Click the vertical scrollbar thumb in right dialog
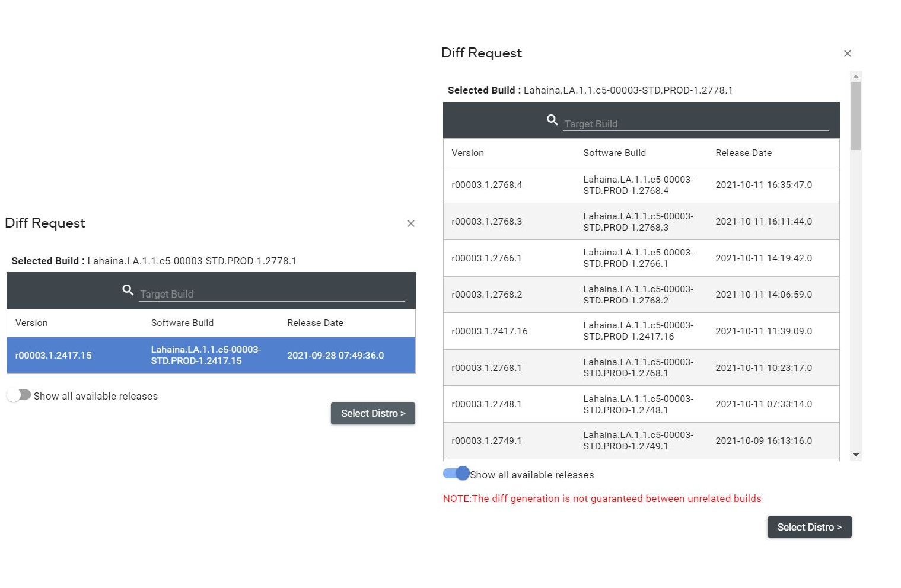Screen dimensions: 901x588 pyautogui.click(x=855, y=116)
